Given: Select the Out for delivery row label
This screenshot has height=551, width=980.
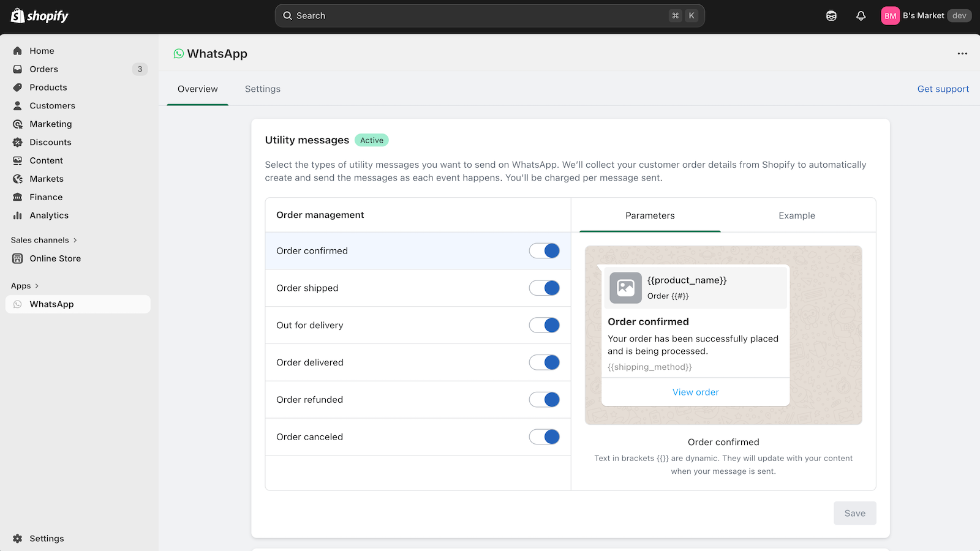Looking at the screenshot, I should click(309, 325).
